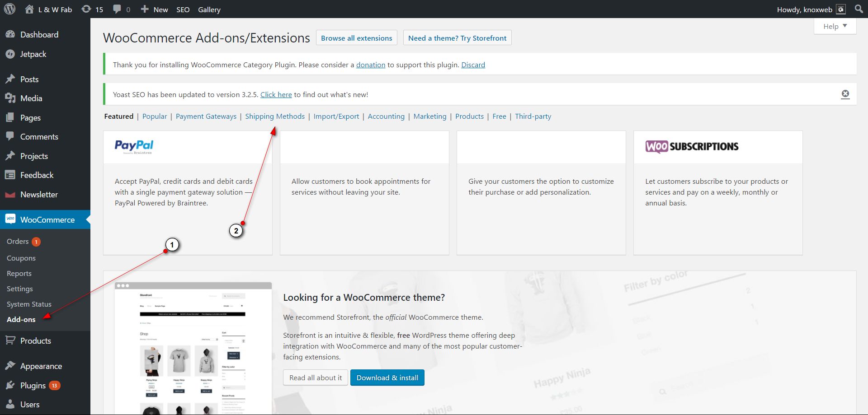Click the plus icon next to New
Viewport: 868px width, 415px height.
pyautogui.click(x=145, y=9)
